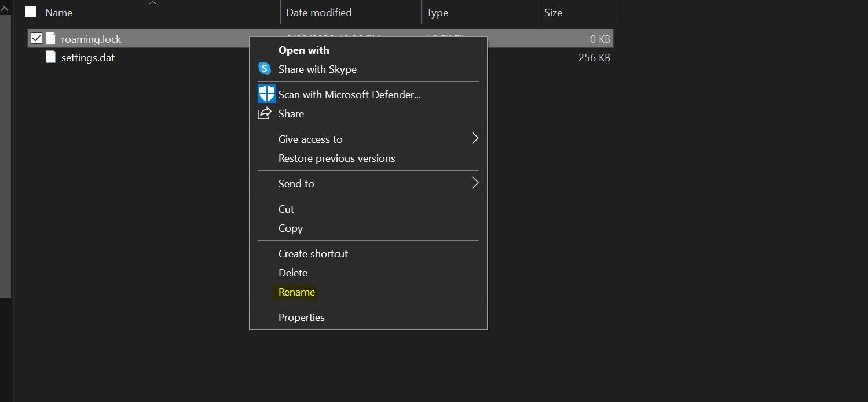868x402 pixels.
Task: Click the settings.dat file icon
Action: click(52, 57)
